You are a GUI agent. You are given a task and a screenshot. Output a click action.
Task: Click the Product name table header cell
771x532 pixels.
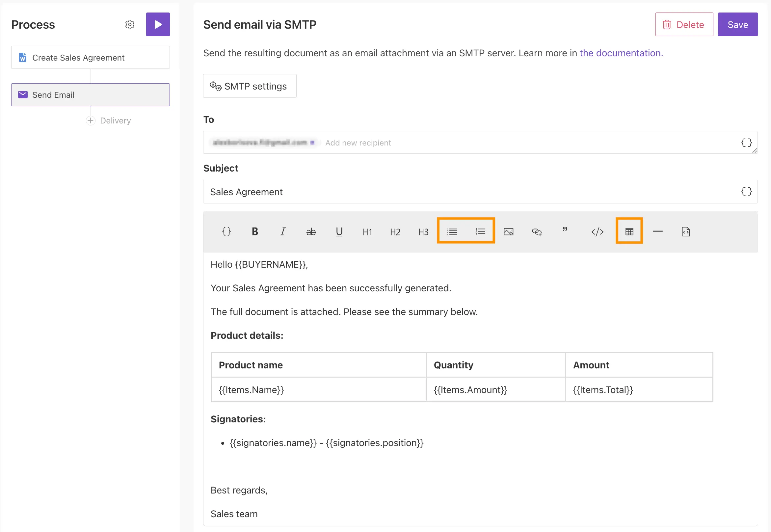[318, 365]
